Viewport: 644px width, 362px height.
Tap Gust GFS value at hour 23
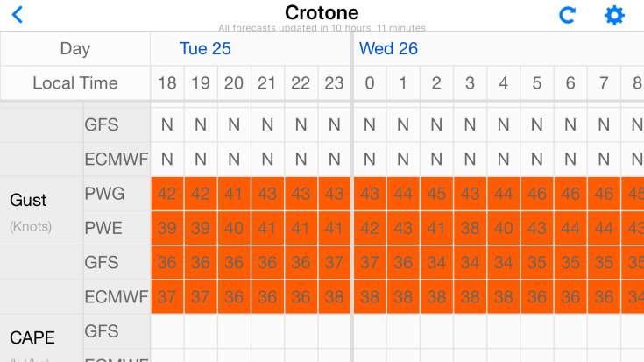tap(334, 262)
